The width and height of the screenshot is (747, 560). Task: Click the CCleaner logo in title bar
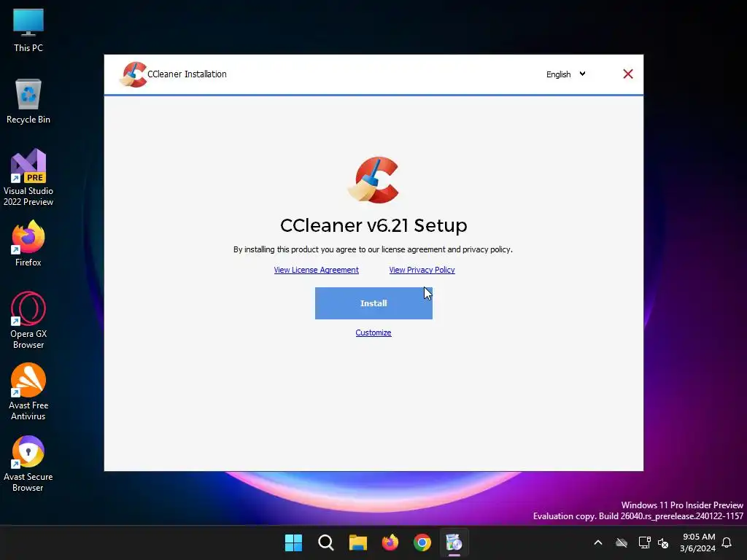tap(133, 74)
